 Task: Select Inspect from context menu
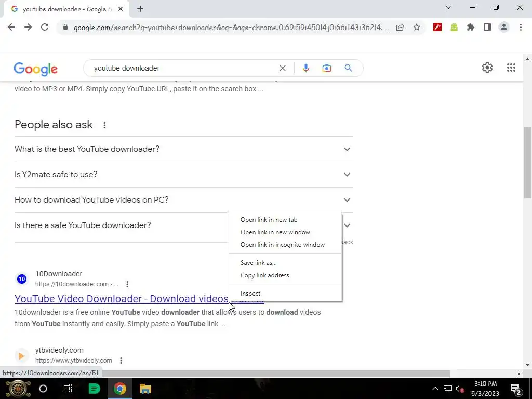point(285,294)
